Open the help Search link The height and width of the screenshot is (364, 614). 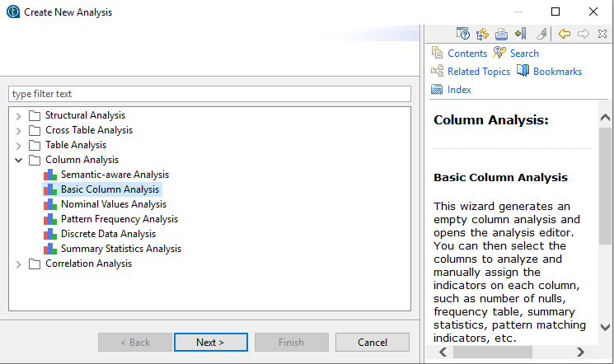tap(523, 54)
